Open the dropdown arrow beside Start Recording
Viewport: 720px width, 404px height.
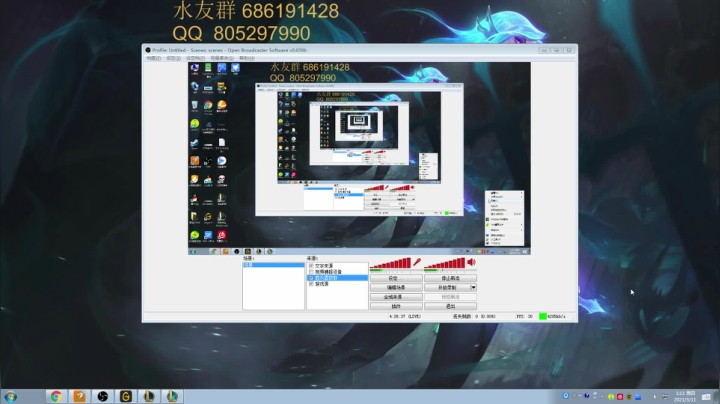(x=473, y=287)
